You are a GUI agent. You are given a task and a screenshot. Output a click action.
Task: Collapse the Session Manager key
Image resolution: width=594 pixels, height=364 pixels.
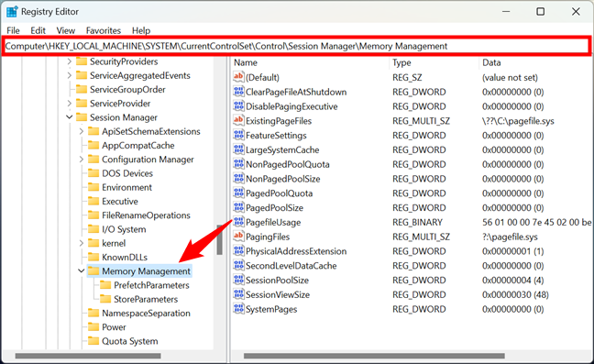[70, 117]
